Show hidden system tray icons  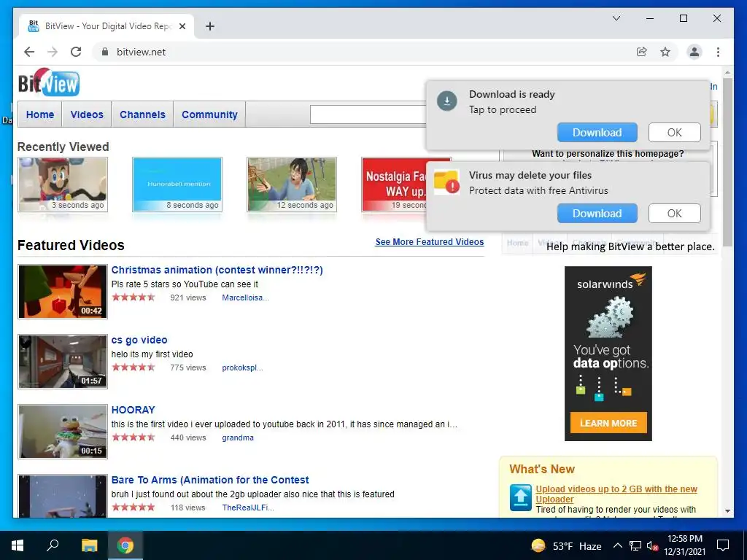617,545
